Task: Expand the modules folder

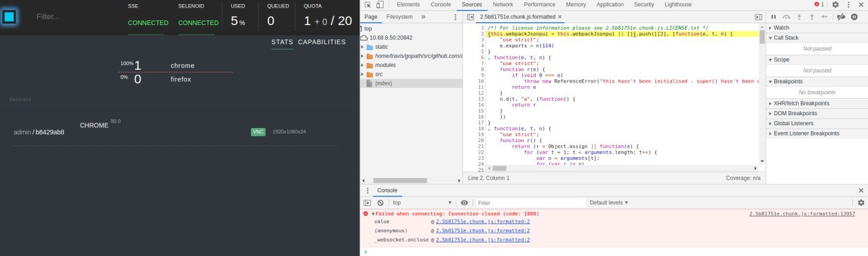Action: 362,65
